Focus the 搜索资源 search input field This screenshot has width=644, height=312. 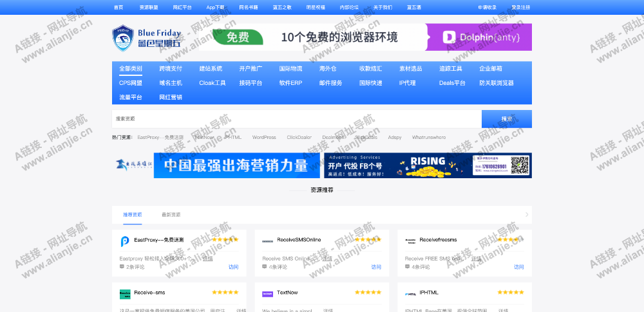296,119
